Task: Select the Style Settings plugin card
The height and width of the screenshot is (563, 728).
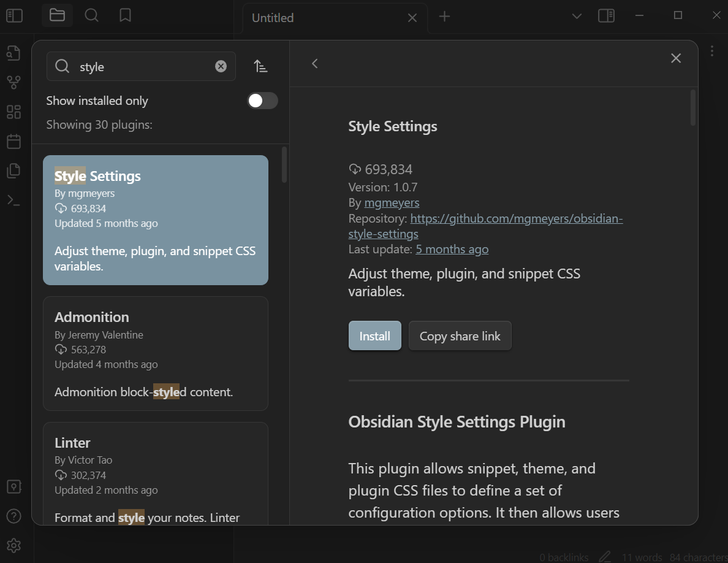Action: click(156, 220)
